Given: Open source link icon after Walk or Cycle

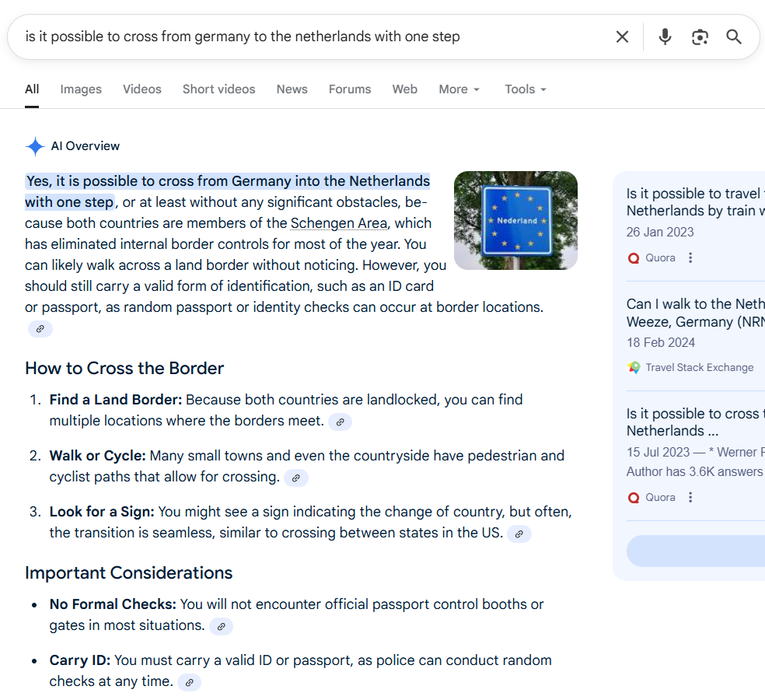Looking at the screenshot, I should [x=295, y=478].
